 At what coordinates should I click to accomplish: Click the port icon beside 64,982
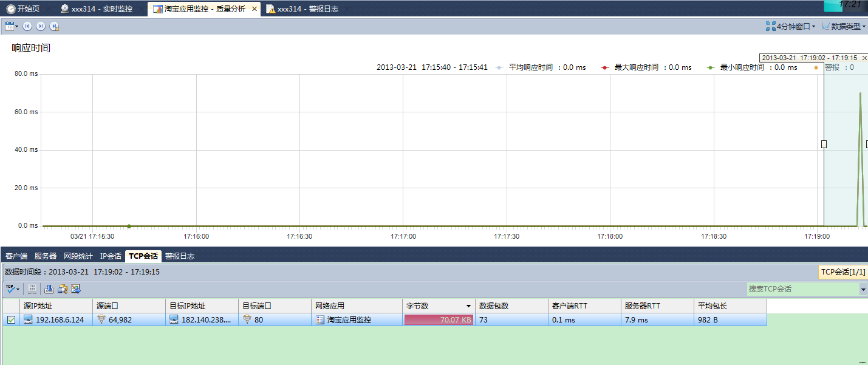[x=101, y=319]
